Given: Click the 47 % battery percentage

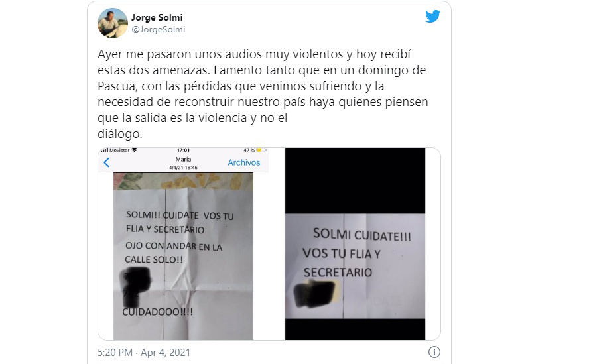Looking at the screenshot, I should pyautogui.click(x=249, y=150).
